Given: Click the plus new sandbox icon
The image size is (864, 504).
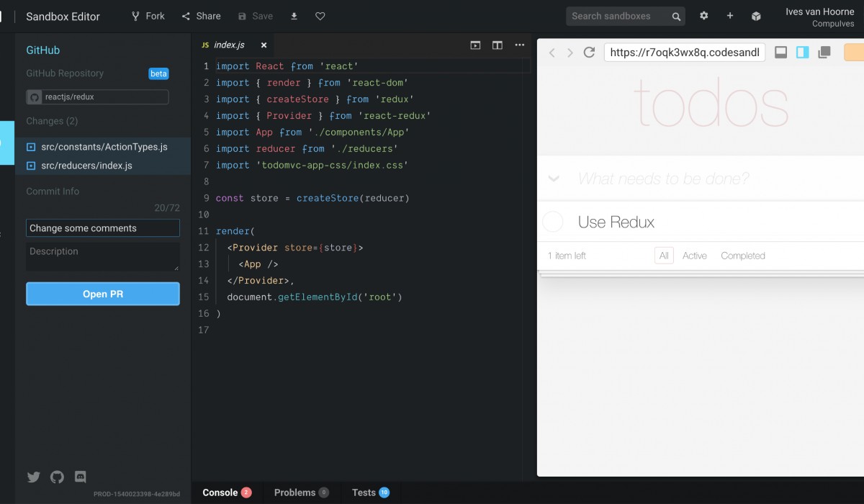Looking at the screenshot, I should tap(730, 16).
